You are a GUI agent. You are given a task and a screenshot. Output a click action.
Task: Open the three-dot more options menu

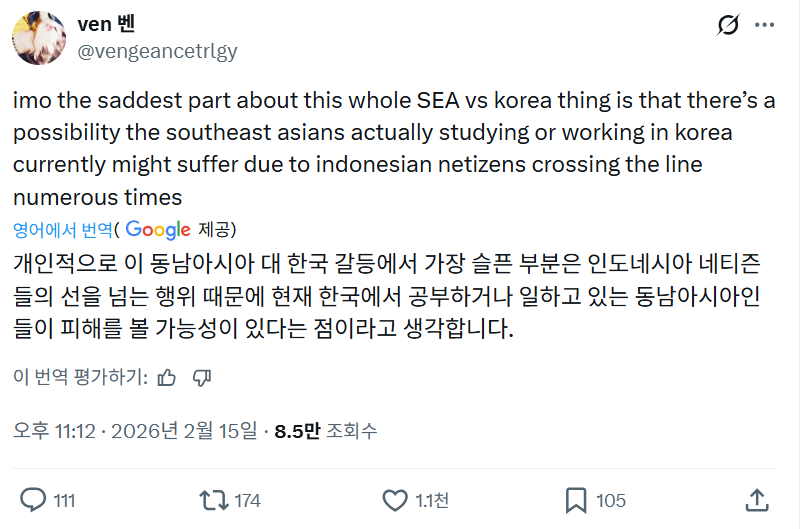tap(764, 25)
